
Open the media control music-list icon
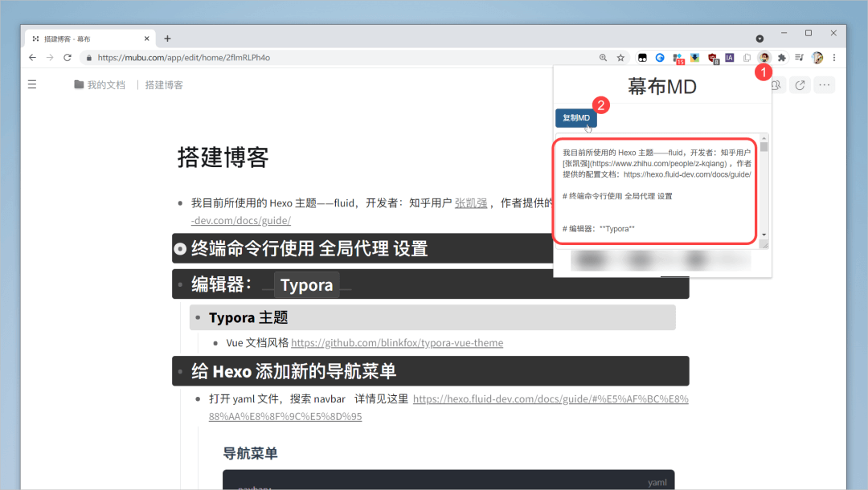(x=799, y=58)
